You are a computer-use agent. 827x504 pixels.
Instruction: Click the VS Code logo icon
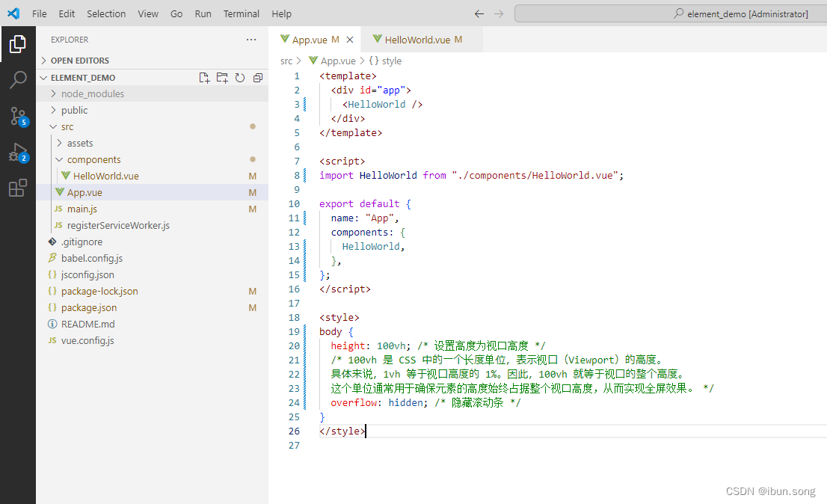pyautogui.click(x=13, y=13)
